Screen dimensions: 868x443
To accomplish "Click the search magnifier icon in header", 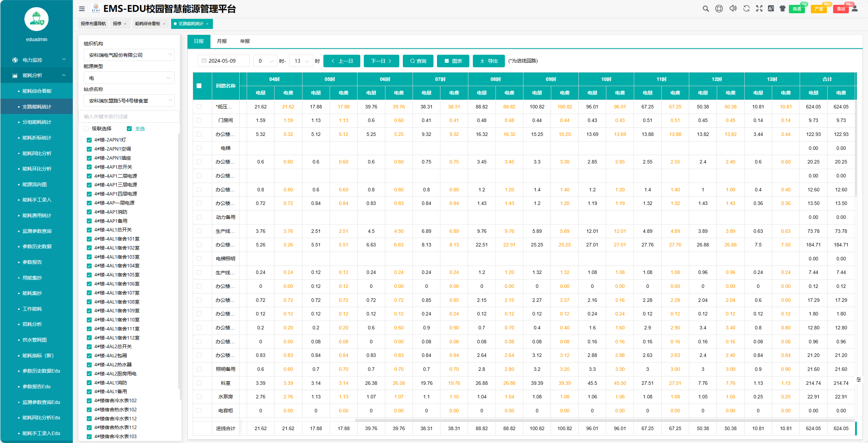I will tap(706, 9).
